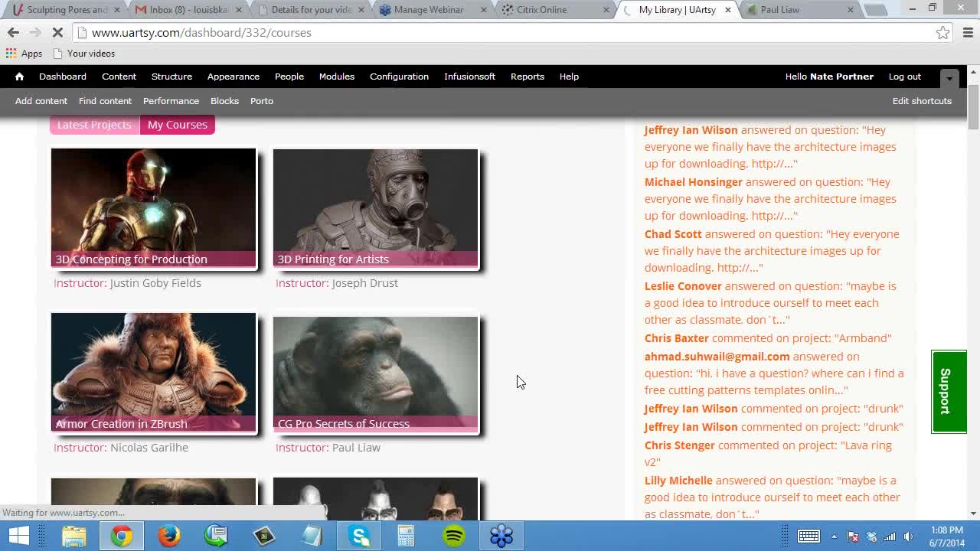Open 3D Concepting for Production course thumbnail
The width and height of the screenshot is (980, 551).
(x=153, y=207)
